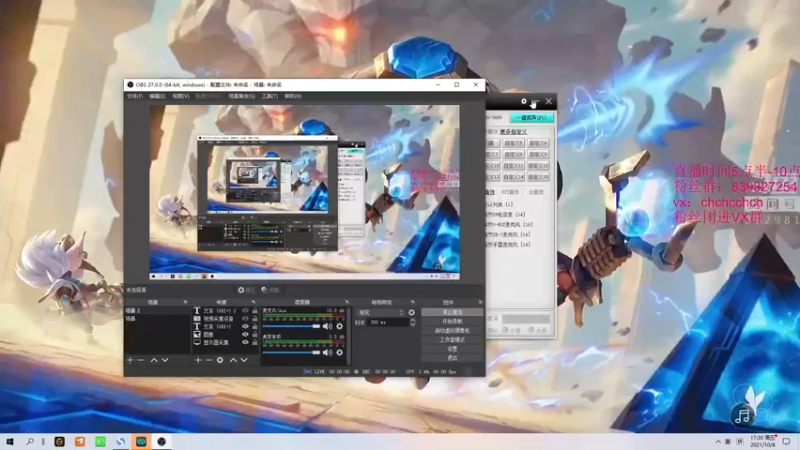Click the cyan one-key button in side panel
The image size is (800, 450).
pos(531,118)
